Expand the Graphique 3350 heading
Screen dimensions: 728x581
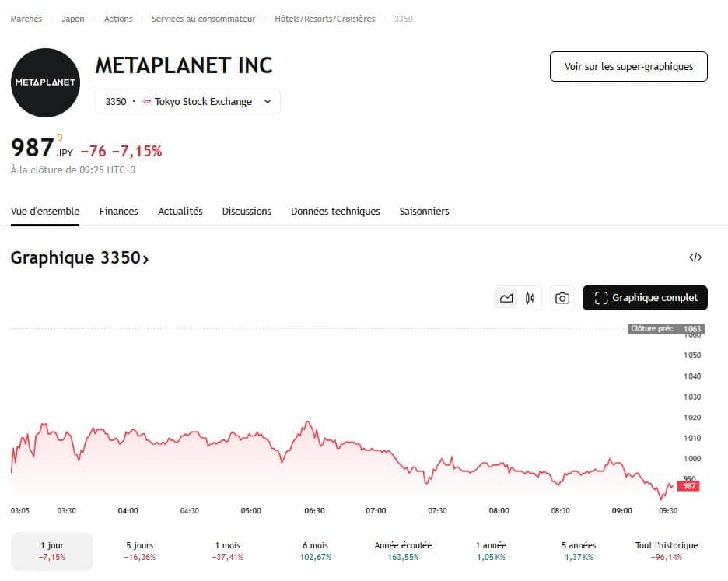(x=79, y=258)
